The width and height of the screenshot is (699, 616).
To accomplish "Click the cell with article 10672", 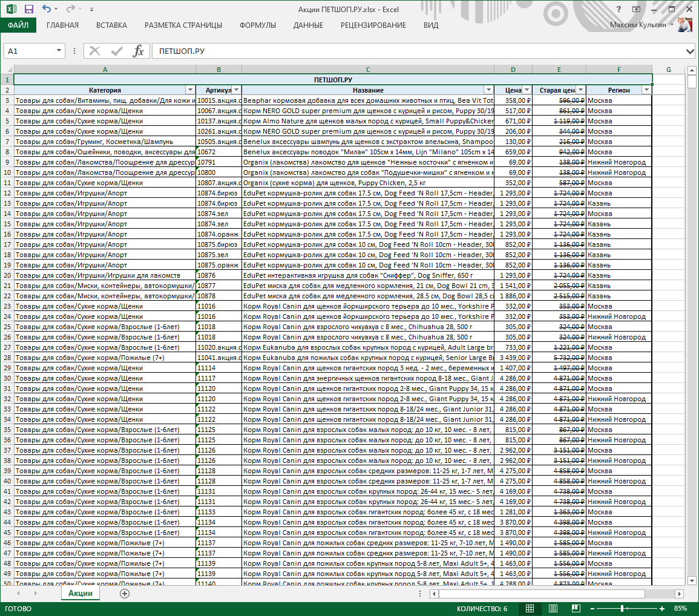I will point(218,152).
